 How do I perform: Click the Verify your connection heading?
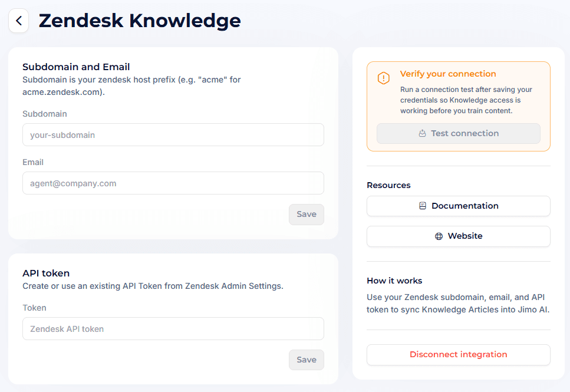coord(448,74)
